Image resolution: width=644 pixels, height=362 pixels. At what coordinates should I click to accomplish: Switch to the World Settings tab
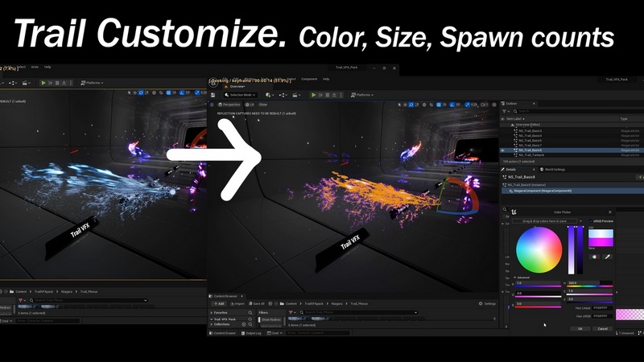coord(553,170)
